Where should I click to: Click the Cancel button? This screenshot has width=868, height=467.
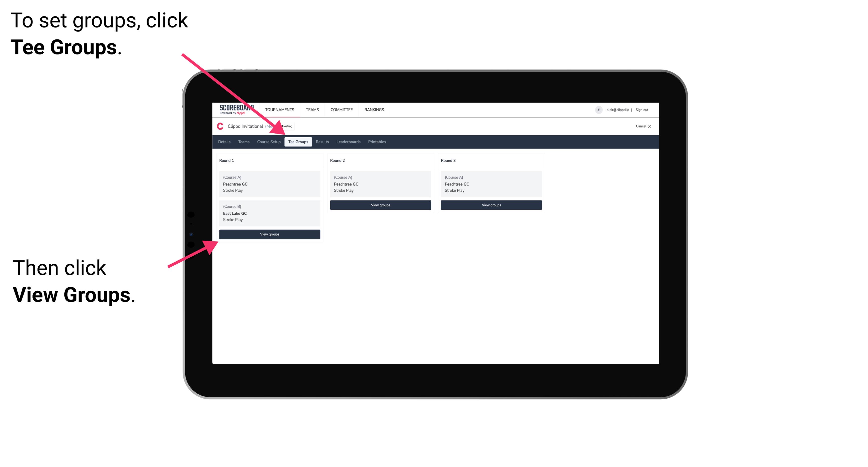643,126
